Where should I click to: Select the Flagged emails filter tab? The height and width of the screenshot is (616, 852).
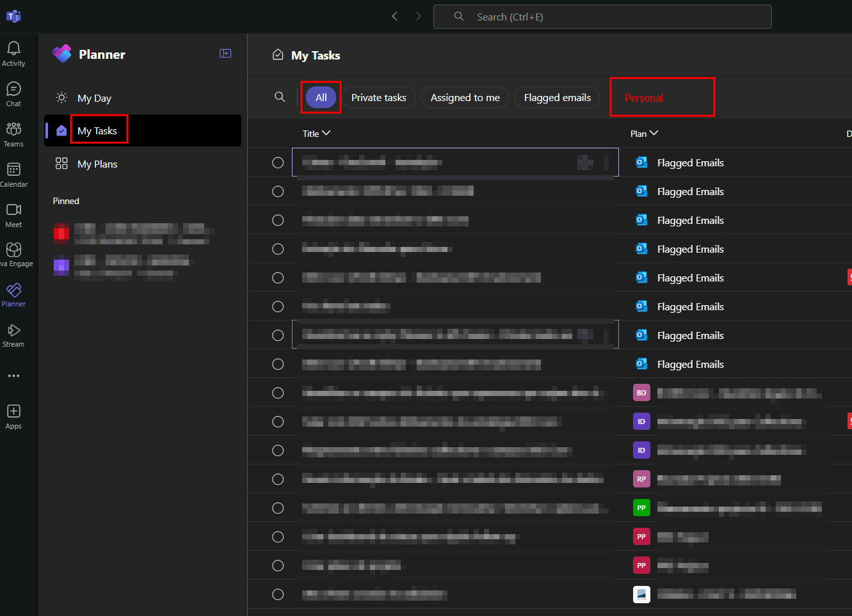click(557, 97)
